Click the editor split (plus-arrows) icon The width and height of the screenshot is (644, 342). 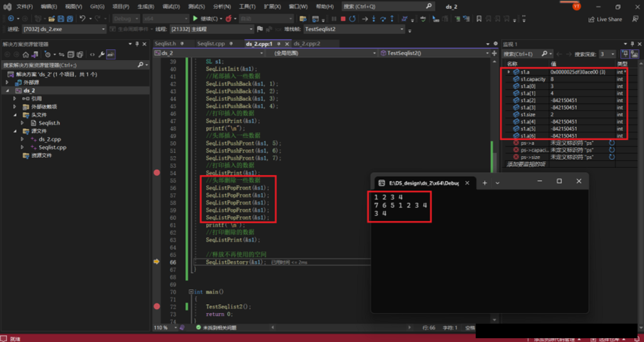[x=494, y=53]
